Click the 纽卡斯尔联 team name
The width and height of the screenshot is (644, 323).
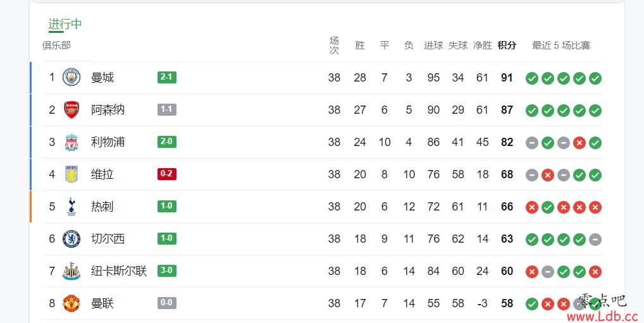119,271
